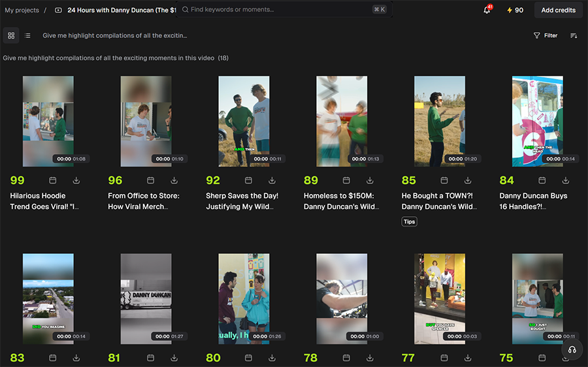Viewport: 588px width, 367px height.
Task: Schedule the clip scored 83
Action: click(x=53, y=358)
